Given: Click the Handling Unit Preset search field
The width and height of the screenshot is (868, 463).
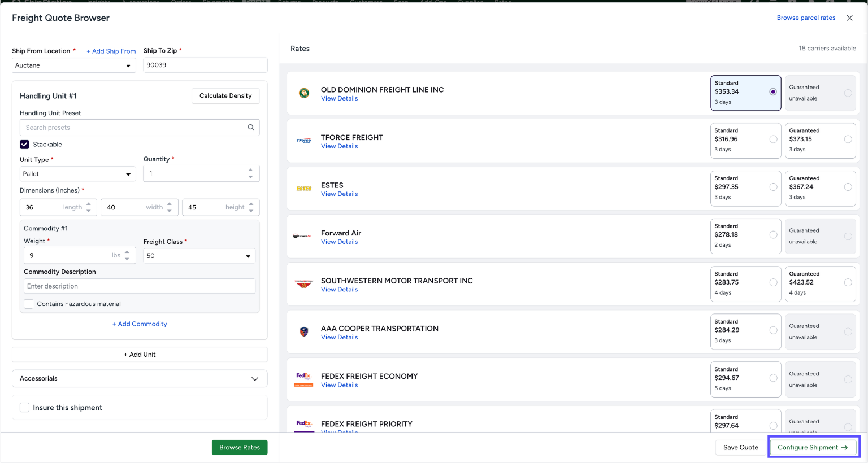Looking at the screenshot, I should click(140, 128).
